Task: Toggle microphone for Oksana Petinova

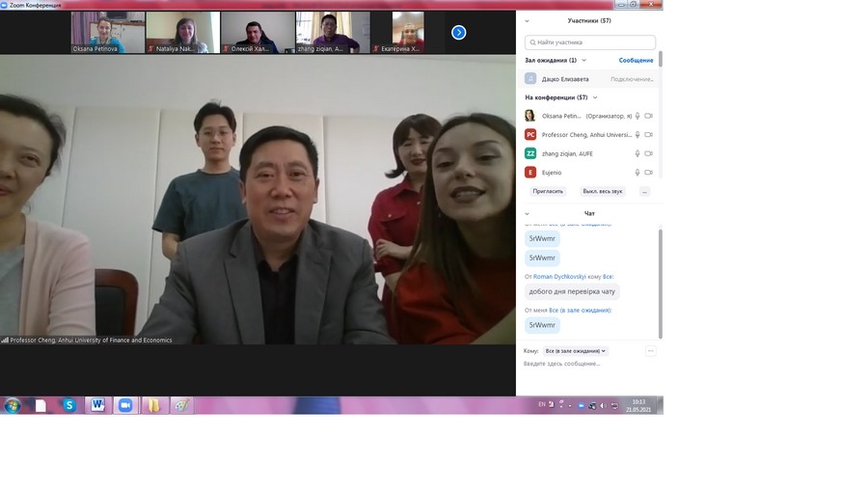Action: pos(637,116)
